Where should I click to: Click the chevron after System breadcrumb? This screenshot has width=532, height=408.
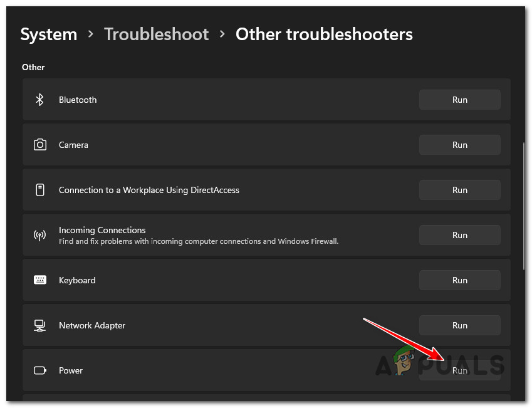[91, 34]
